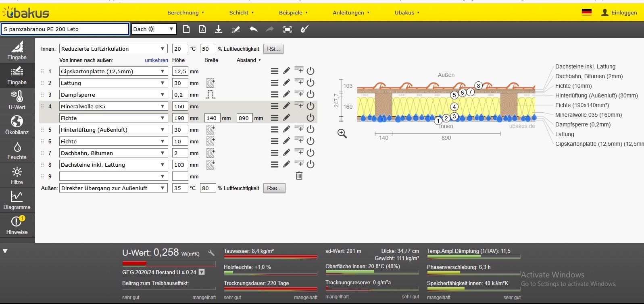Edit the Dampfsperre layer with the pencil icon
Image resolution: width=644 pixels, height=304 pixels.
click(286, 94)
